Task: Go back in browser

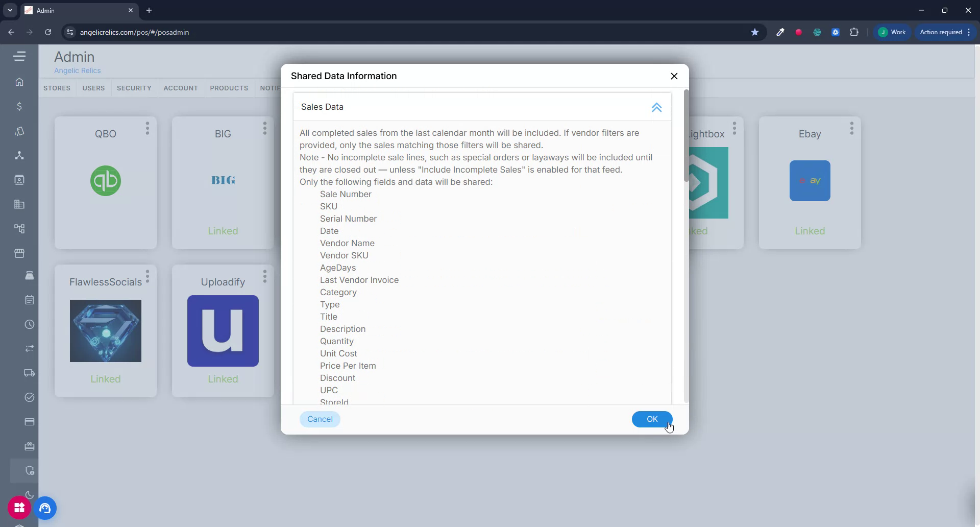Action: pos(11,32)
